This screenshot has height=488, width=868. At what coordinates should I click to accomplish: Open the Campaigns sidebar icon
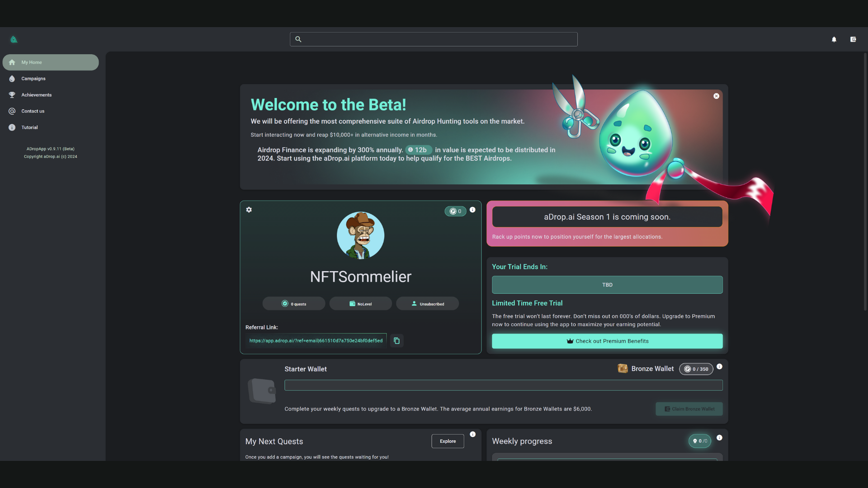pyautogui.click(x=12, y=79)
